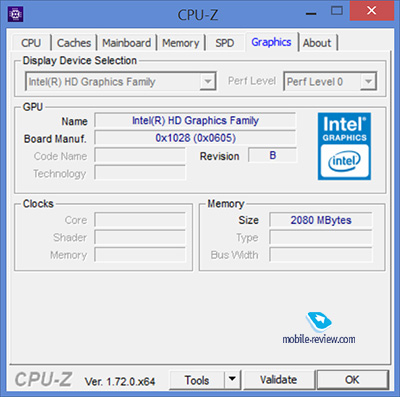Select the Mainboard tab
The width and height of the screenshot is (400, 397).
(126, 43)
